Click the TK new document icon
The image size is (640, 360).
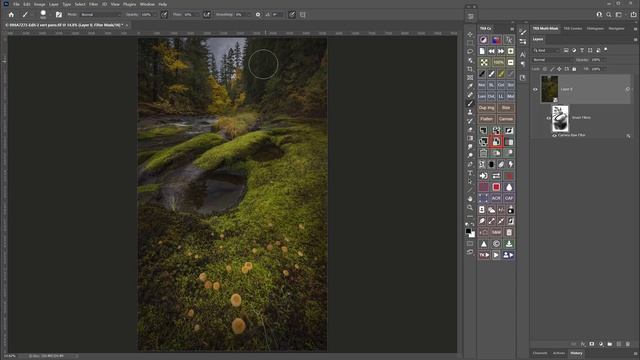point(482,51)
